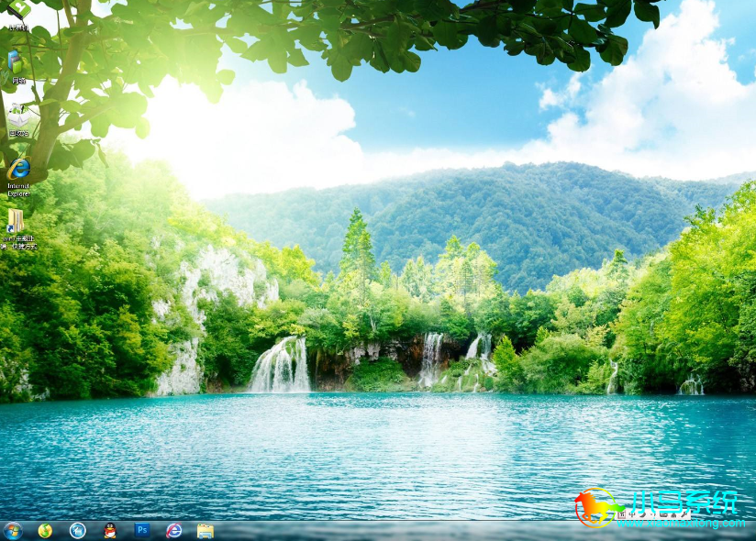Launch Photoshop from the taskbar

tap(141, 530)
